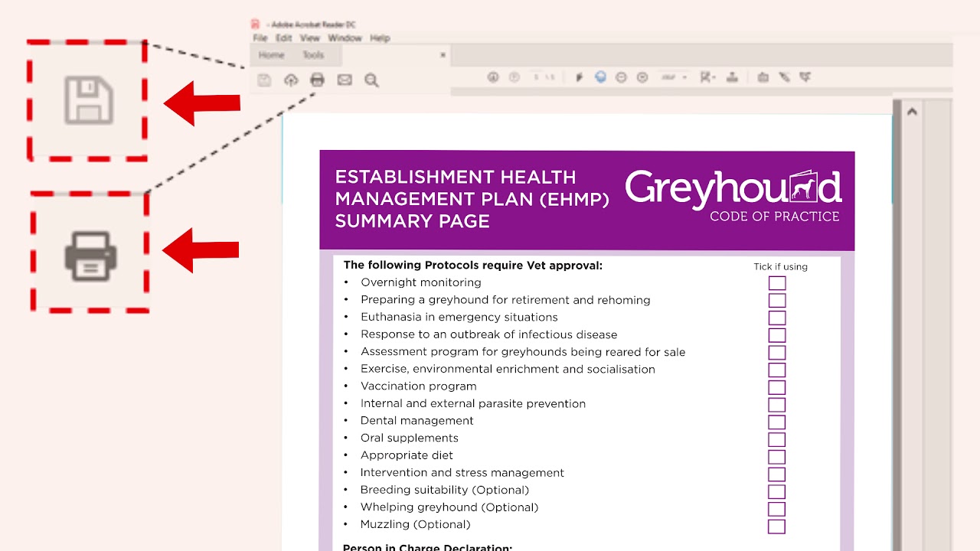Click the "Appropriate diet" text
The width and height of the screenshot is (980, 551).
pyautogui.click(x=407, y=455)
